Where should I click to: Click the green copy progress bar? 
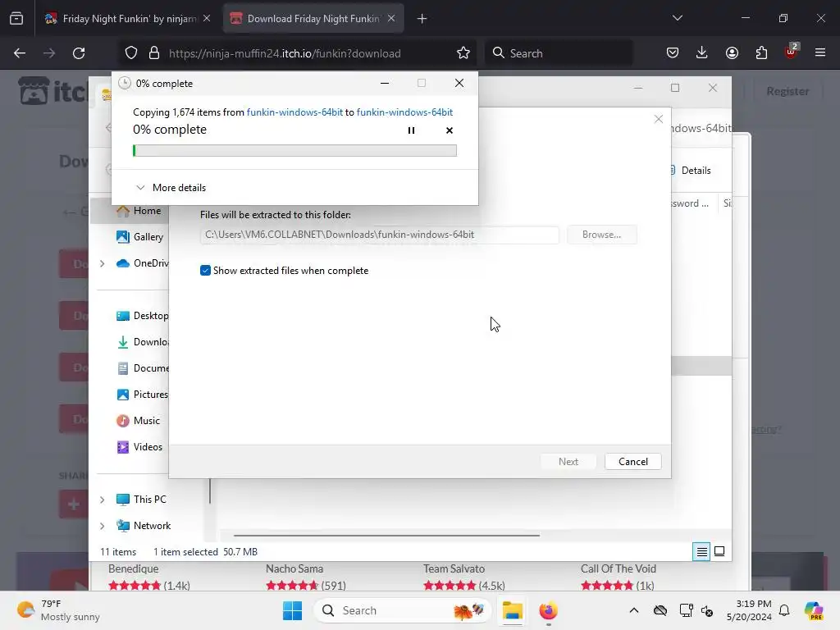pyautogui.click(x=294, y=151)
